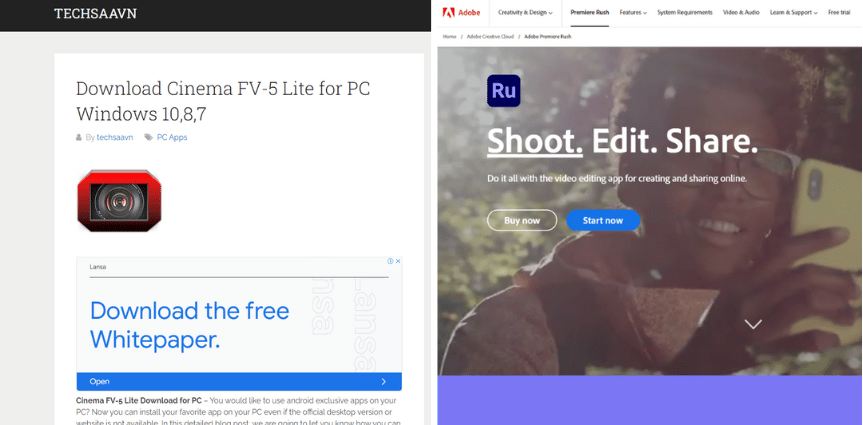Screen dimensions: 863x425
Task: Expand the Creativity & Design dropdown
Action: [x=525, y=13]
